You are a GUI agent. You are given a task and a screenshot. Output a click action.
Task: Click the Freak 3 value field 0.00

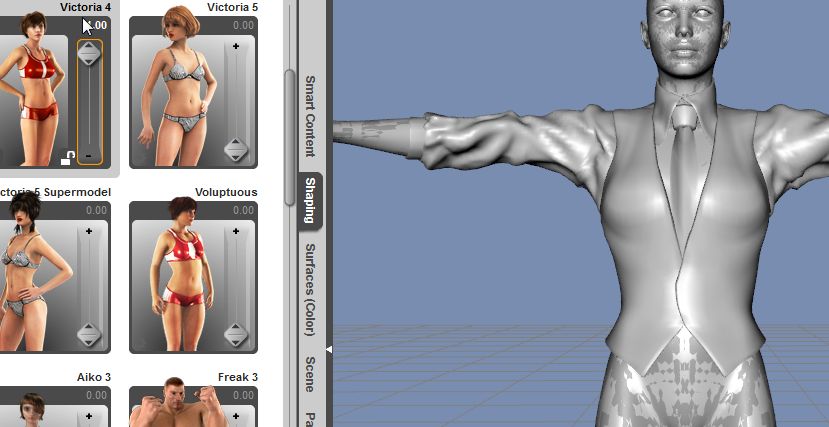point(243,395)
